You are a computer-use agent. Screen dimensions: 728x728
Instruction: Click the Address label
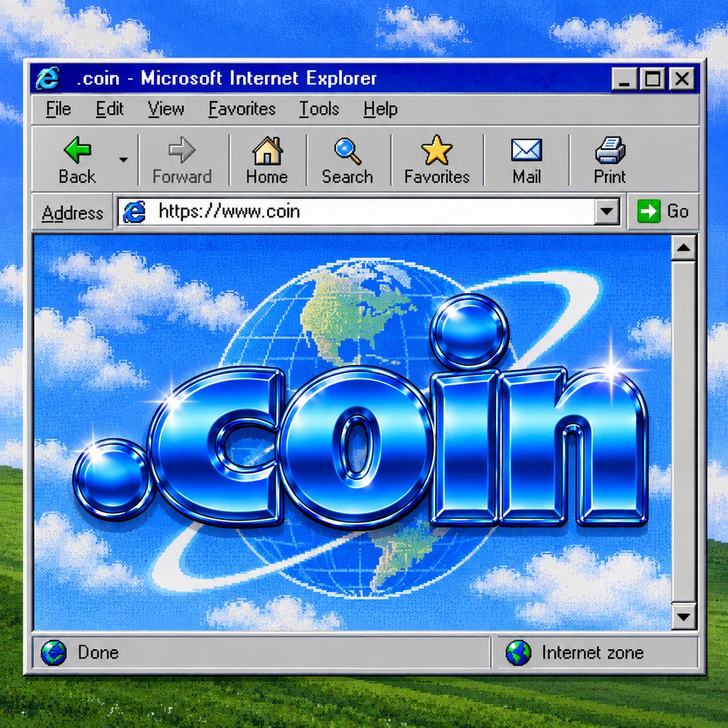point(72,213)
